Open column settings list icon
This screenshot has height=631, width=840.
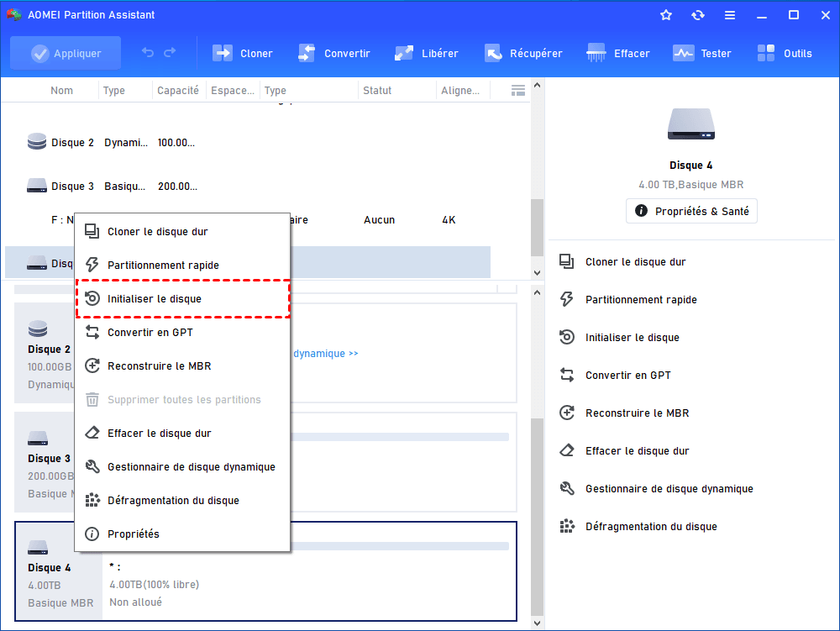point(518,90)
